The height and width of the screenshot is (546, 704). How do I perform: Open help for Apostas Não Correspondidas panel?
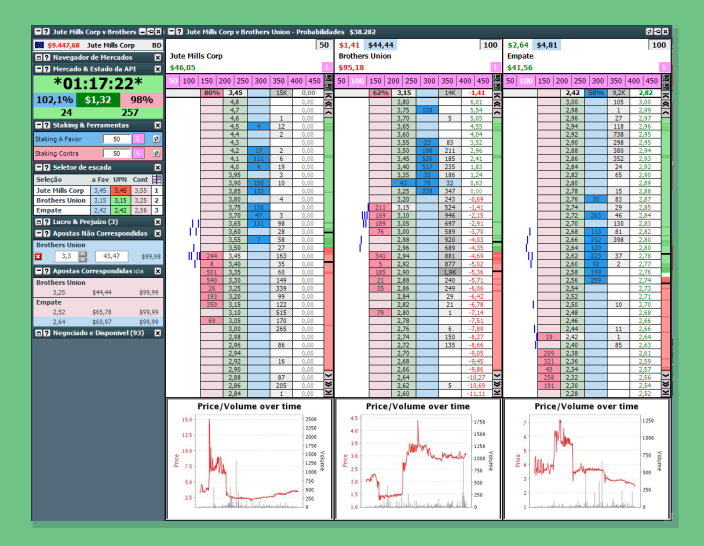47,233
